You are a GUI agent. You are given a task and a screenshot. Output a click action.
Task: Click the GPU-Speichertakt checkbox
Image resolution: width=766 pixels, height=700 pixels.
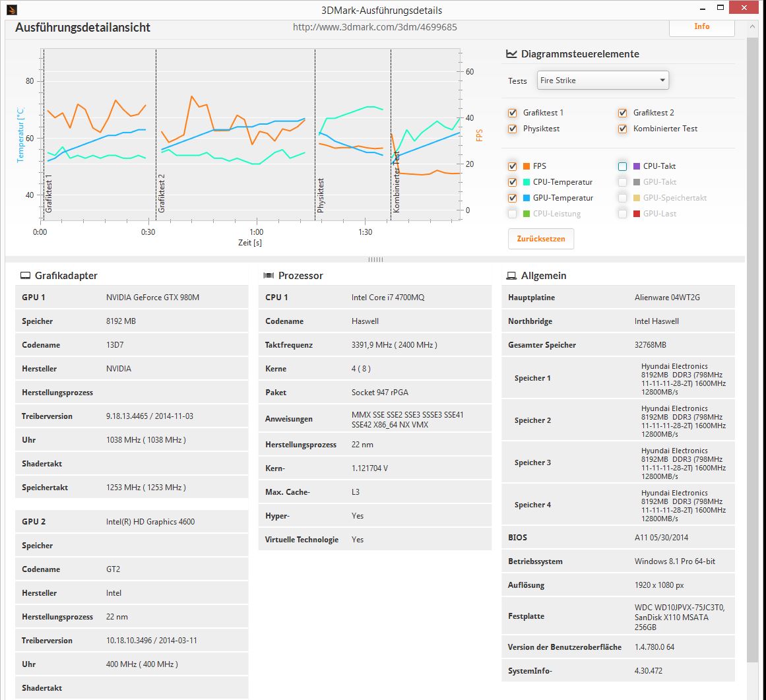point(622,198)
